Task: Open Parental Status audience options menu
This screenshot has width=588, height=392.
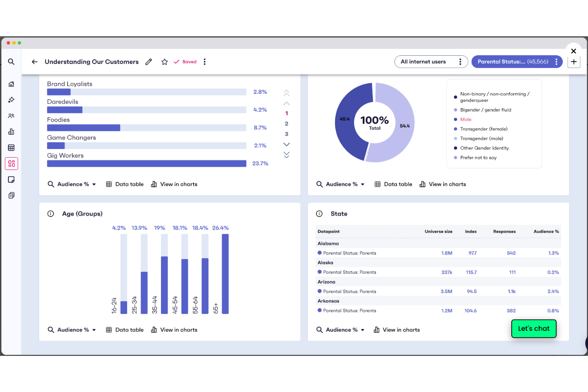Action: pos(556,62)
